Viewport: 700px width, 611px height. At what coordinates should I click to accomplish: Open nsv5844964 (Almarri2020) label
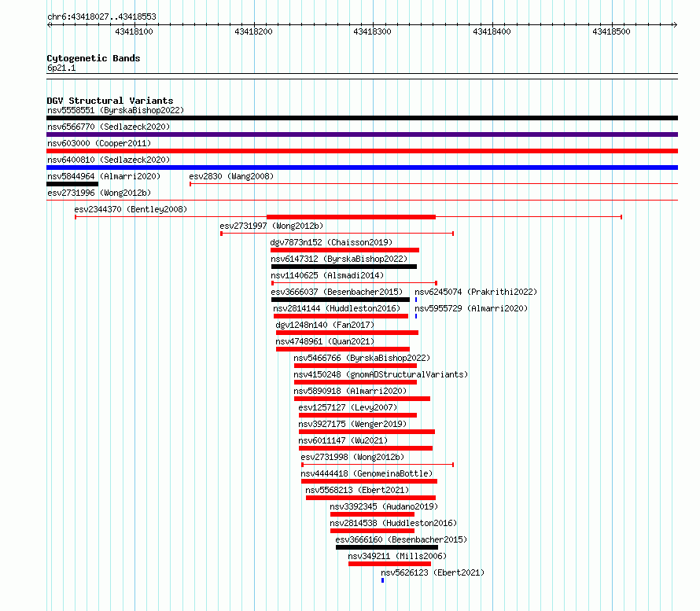(104, 176)
